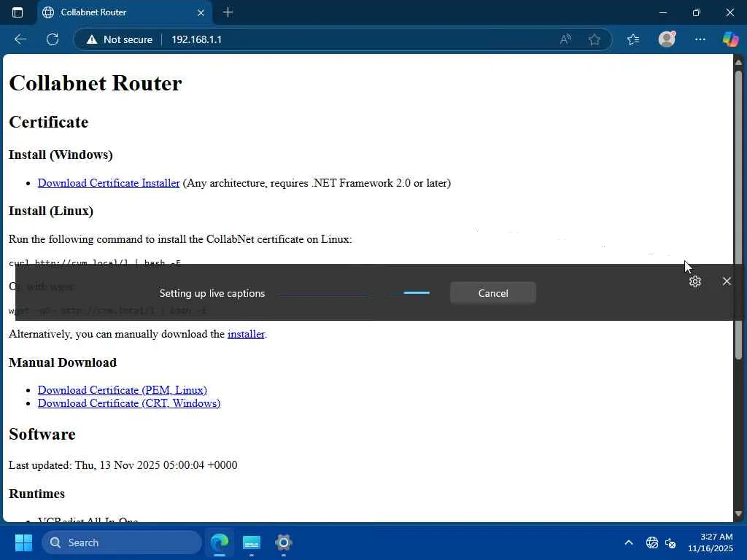Click the Install (Windows) heading
This screenshot has width=747, height=560.
pyautogui.click(x=61, y=155)
